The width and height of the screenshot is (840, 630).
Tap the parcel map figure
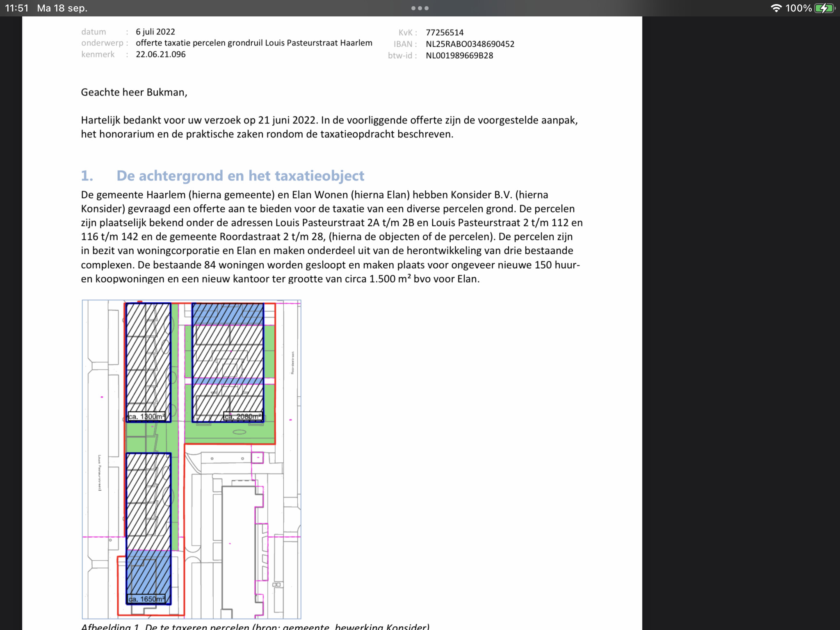click(x=192, y=459)
